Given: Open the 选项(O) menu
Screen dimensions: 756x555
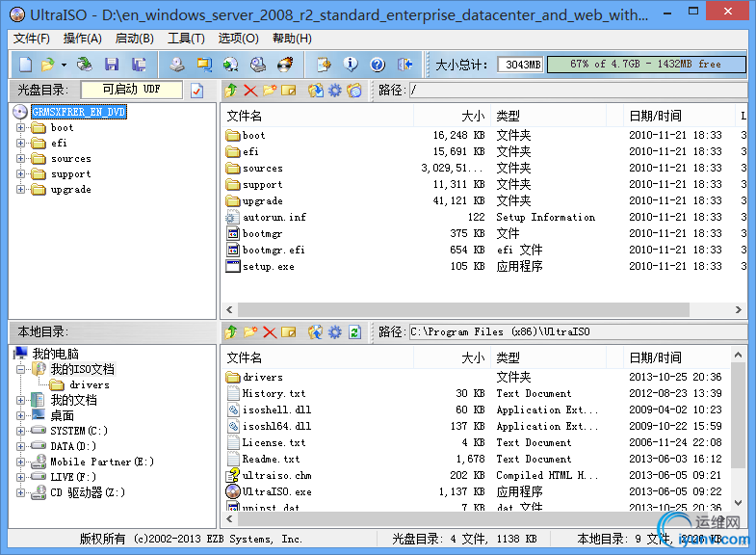Looking at the screenshot, I should tap(238, 39).
